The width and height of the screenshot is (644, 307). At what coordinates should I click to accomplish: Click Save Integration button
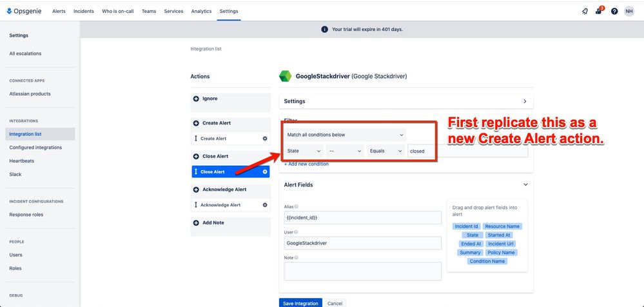[300, 303]
